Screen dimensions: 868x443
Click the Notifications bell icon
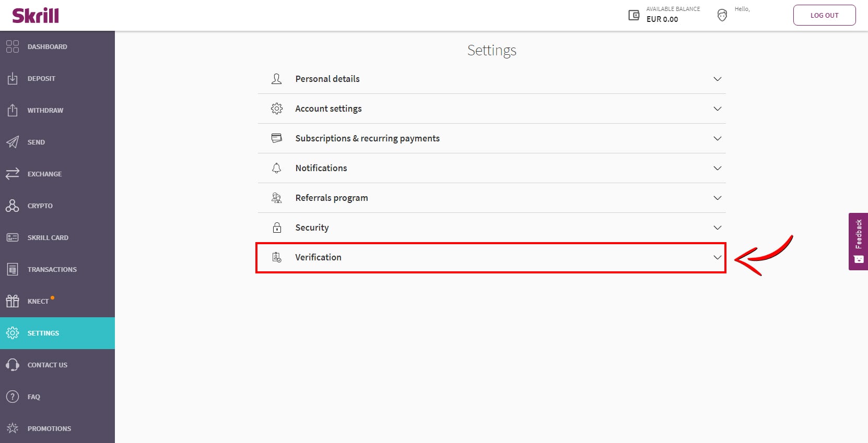click(277, 168)
